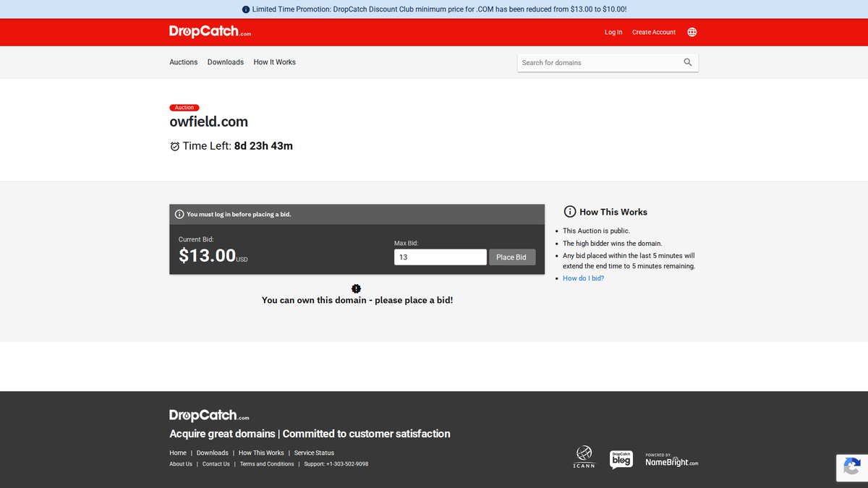
Task: Open How It Works in navigation
Action: coord(275,62)
